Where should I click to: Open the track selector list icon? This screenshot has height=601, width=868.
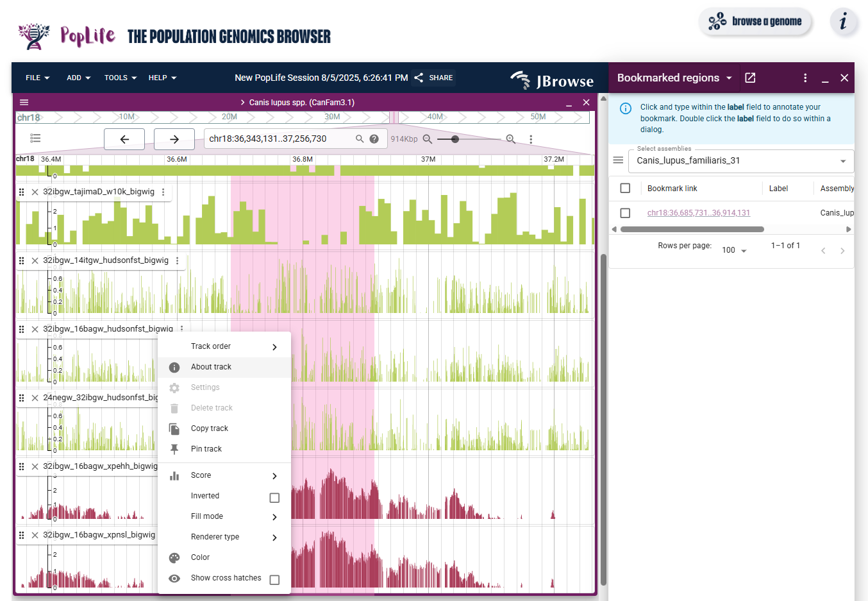[35, 139]
